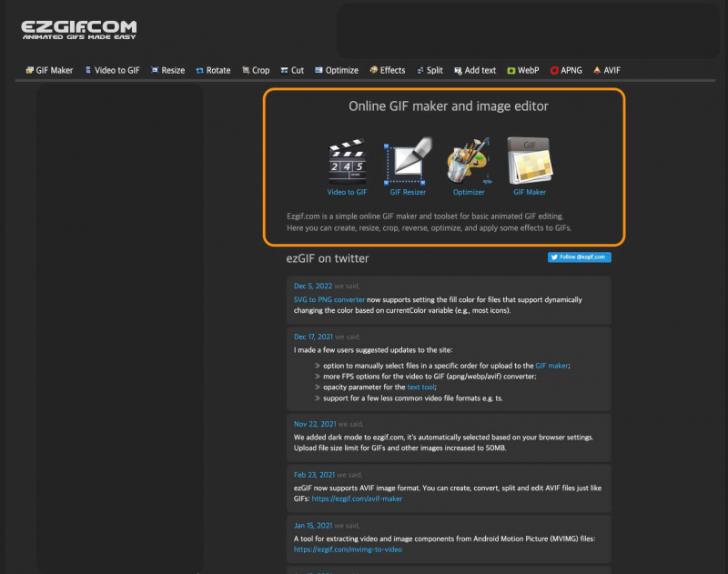Viewport: 728px width, 574px height.
Task: Click the paint bucket Optimizer icon
Action: coord(469,161)
